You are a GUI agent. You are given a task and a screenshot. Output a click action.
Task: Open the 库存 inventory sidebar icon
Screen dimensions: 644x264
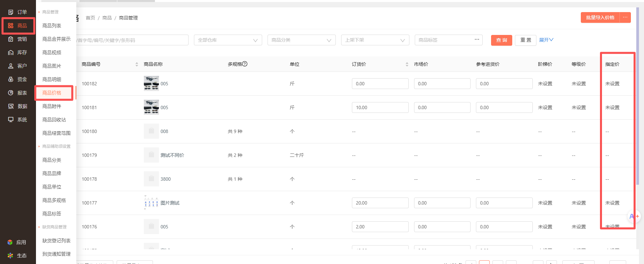coord(11,52)
